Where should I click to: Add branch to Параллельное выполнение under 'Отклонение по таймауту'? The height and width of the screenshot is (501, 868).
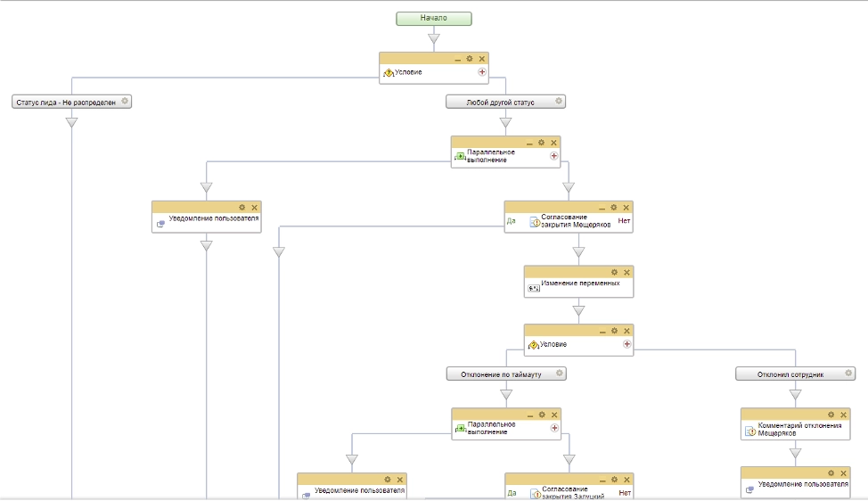[554, 428]
